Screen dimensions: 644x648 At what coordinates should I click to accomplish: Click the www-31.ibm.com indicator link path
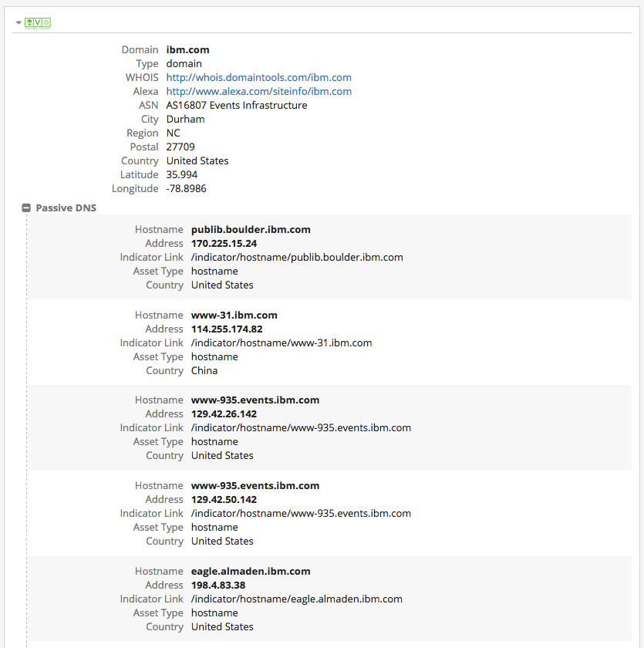(x=282, y=343)
